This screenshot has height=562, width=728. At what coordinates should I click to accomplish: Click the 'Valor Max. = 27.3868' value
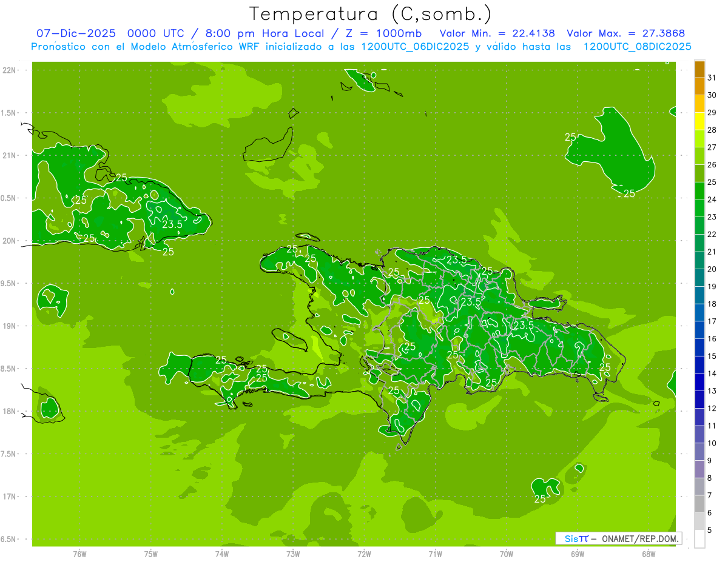[625, 33]
